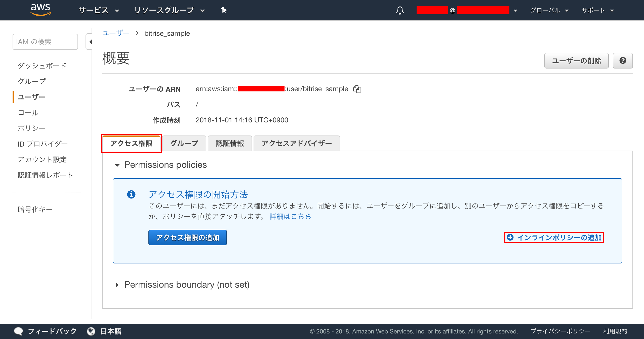Copy the user ARN with copy icon

pyautogui.click(x=357, y=89)
